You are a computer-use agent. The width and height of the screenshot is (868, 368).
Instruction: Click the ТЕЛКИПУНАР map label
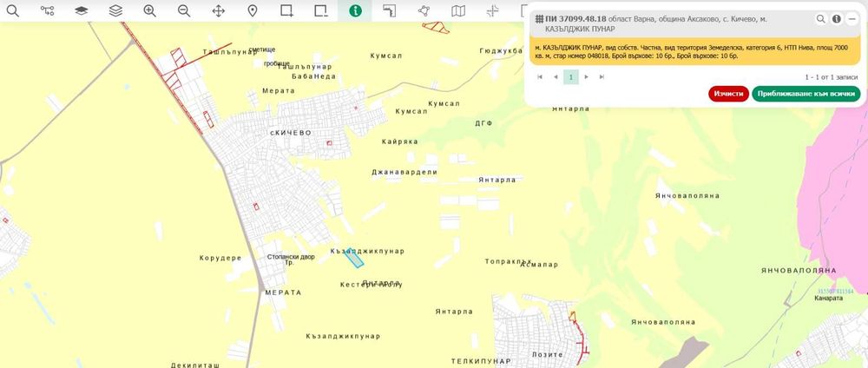481,361
